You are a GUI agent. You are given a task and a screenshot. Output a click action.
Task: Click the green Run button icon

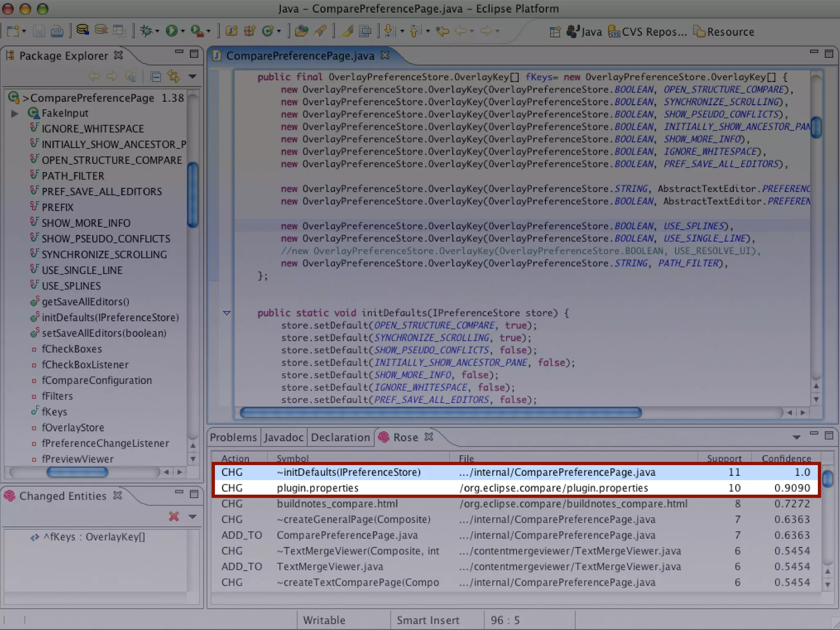point(171,31)
